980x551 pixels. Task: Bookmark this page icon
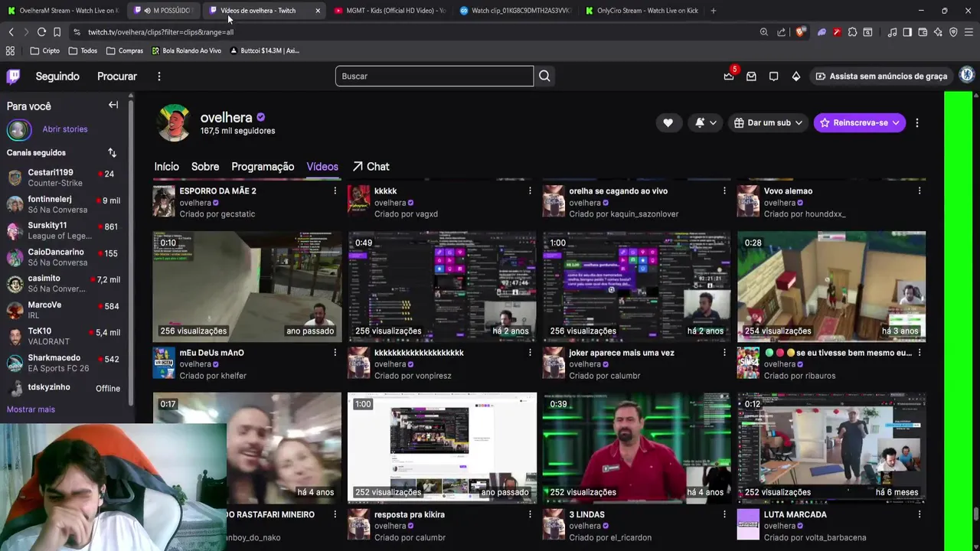[57, 32]
